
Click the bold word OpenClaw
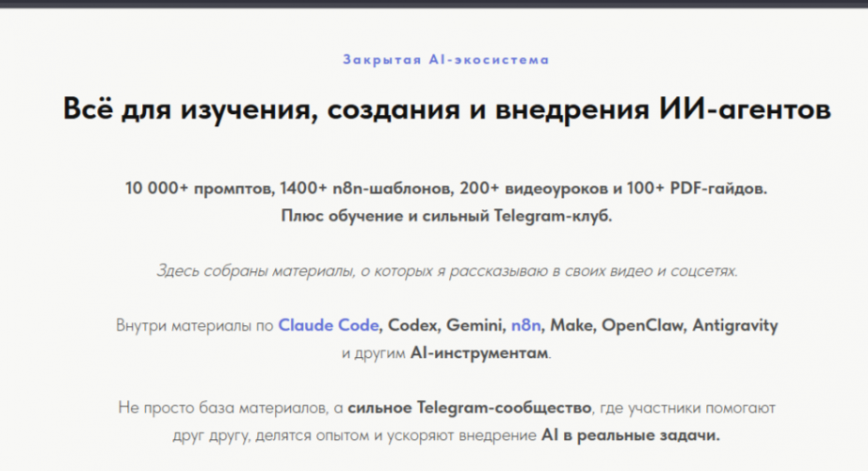[644, 326]
